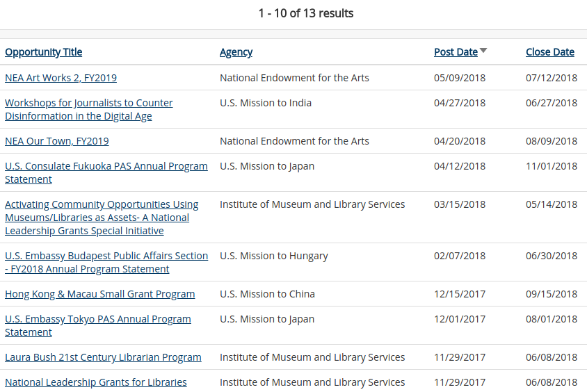Viewport: 587px width, 392px height.
Task: Sort results by Opportunity Title column
Action: (43, 52)
